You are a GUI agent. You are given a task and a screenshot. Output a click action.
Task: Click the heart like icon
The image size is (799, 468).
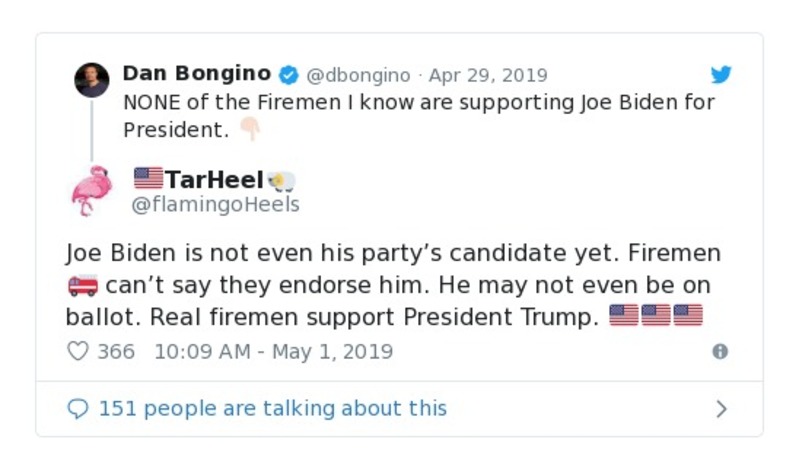[x=78, y=352]
